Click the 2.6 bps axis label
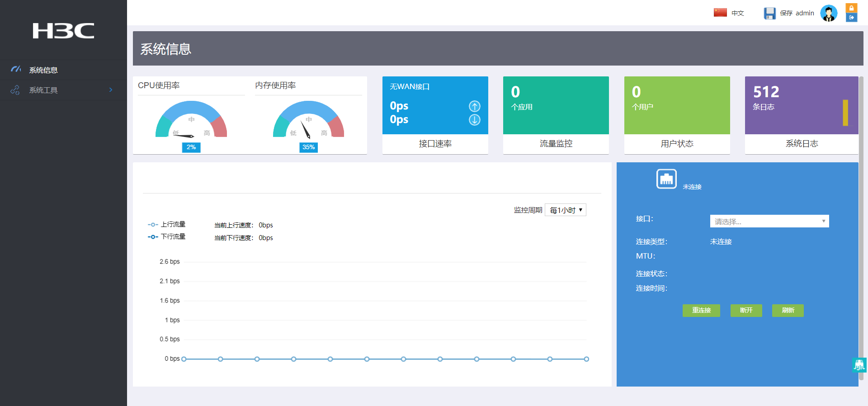This screenshot has width=868, height=406. click(x=170, y=262)
